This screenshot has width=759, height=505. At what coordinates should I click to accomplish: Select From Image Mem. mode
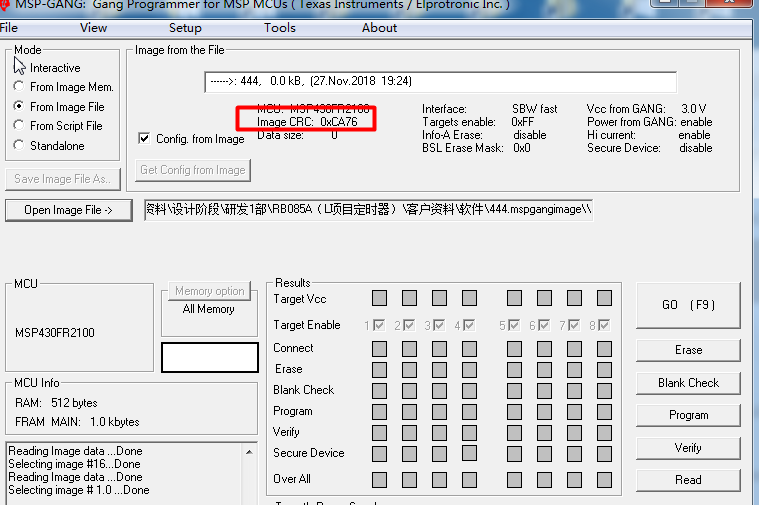19,86
